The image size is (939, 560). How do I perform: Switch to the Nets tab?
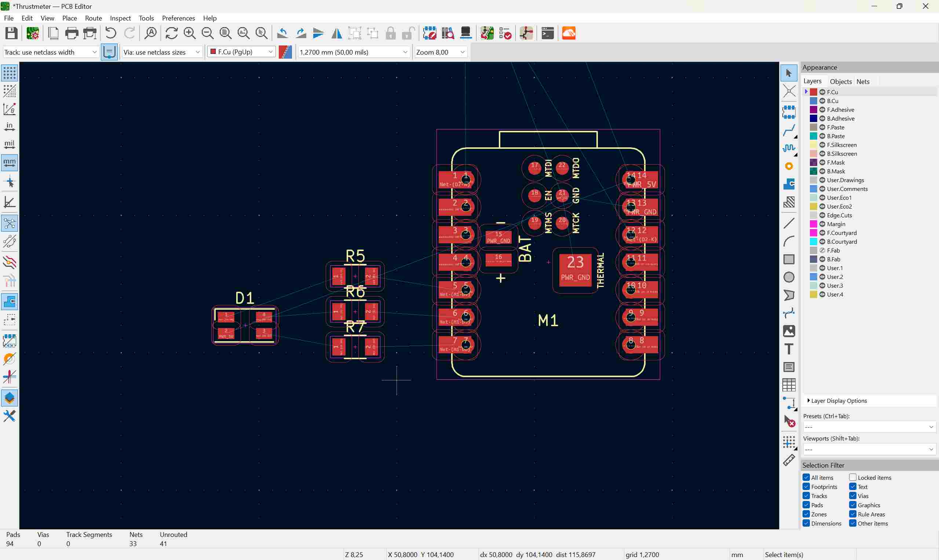pyautogui.click(x=863, y=81)
